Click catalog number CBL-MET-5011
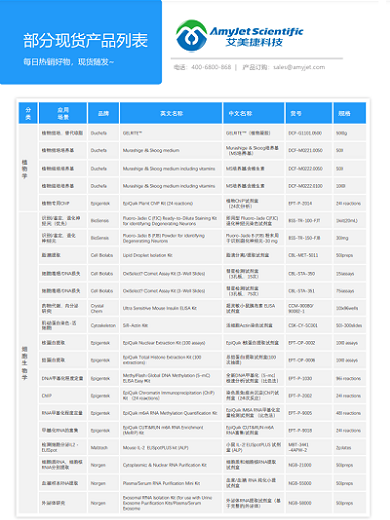This screenshot has height=520, width=390. (x=303, y=255)
